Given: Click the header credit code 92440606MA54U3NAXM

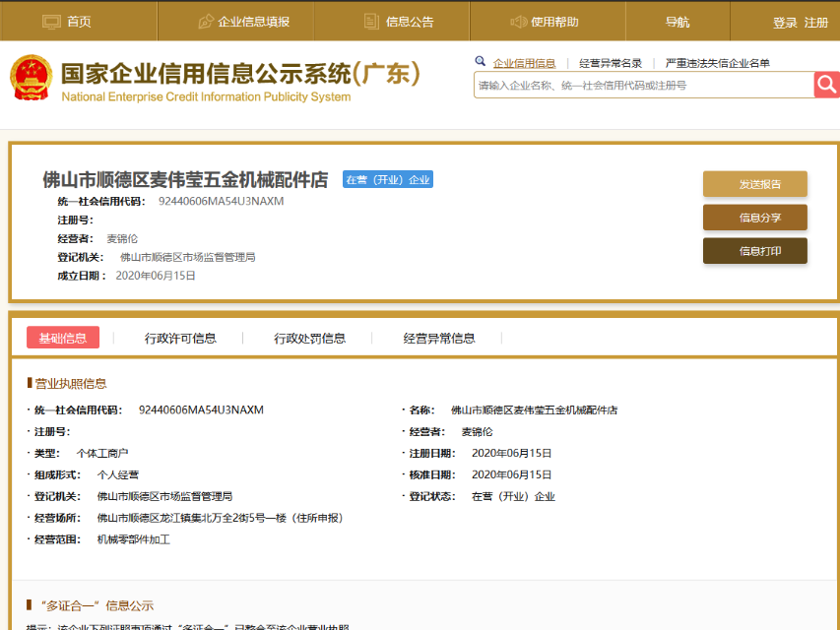Looking at the screenshot, I should [x=222, y=202].
